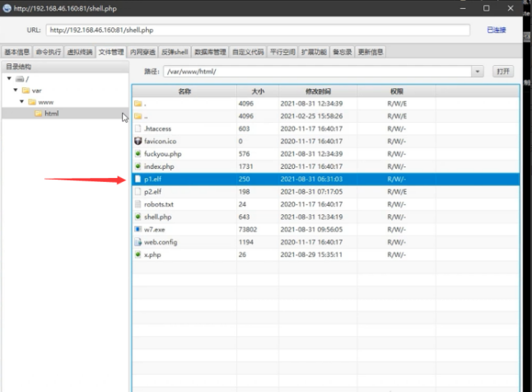This screenshot has height=392, width=532.
Task: Click the x.php file icon
Action: (138, 254)
